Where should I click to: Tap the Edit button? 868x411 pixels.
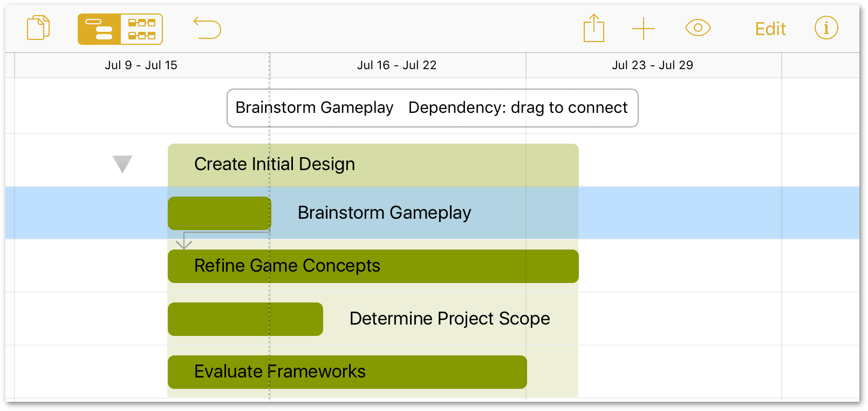coord(770,29)
